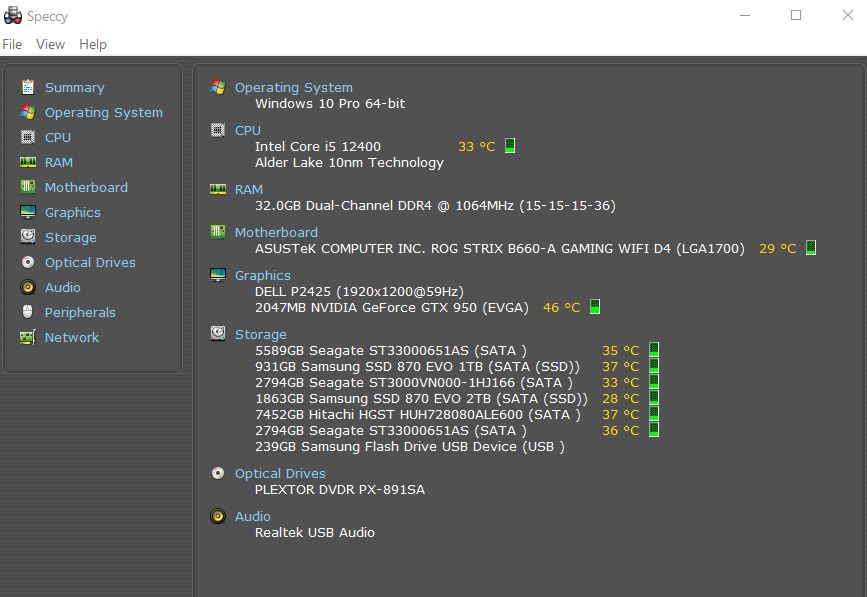This screenshot has width=867, height=597.
Task: Open Network link in the sidebar
Action: (72, 337)
